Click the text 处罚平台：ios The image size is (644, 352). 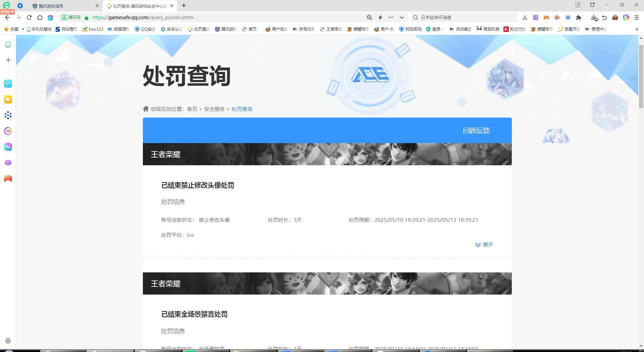[x=177, y=235]
